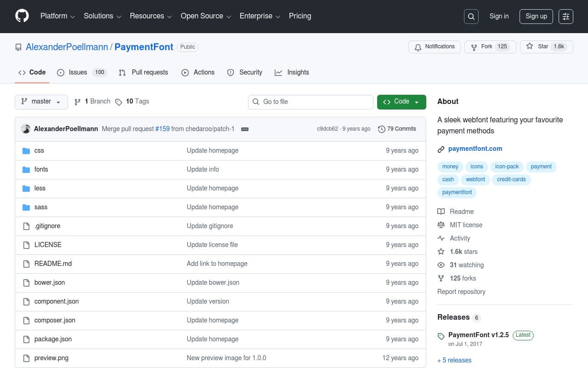
Task: Click the GitHub logo icon
Action: tap(22, 16)
